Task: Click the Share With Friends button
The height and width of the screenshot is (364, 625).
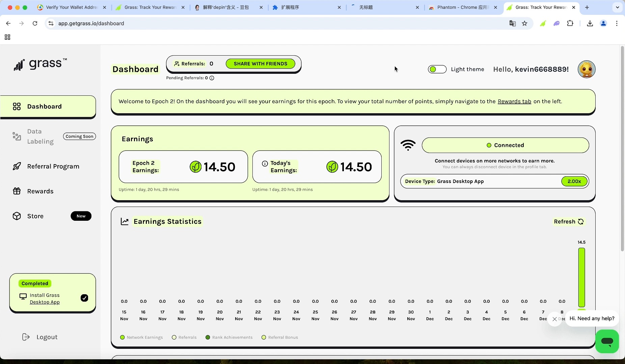Action: [x=260, y=64]
